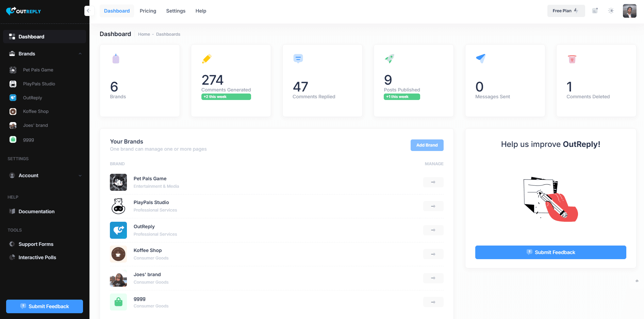Manage Pet Pals Game via arrow button
Viewport: 644px width, 319px height.
pyautogui.click(x=433, y=182)
